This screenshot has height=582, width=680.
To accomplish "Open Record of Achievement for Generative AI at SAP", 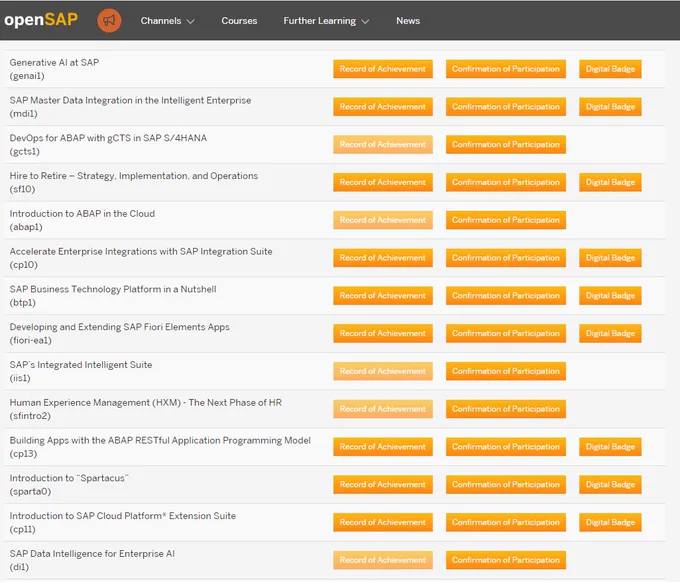I will 383,69.
